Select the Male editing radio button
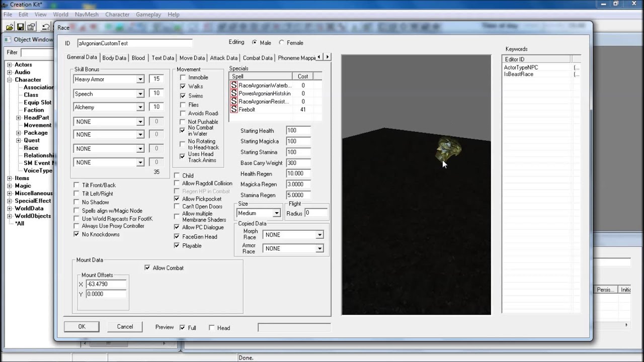 tap(254, 43)
